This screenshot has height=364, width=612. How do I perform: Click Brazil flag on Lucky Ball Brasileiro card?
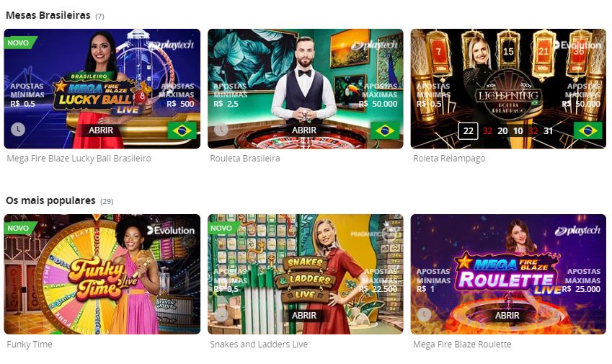(x=182, y=130)
